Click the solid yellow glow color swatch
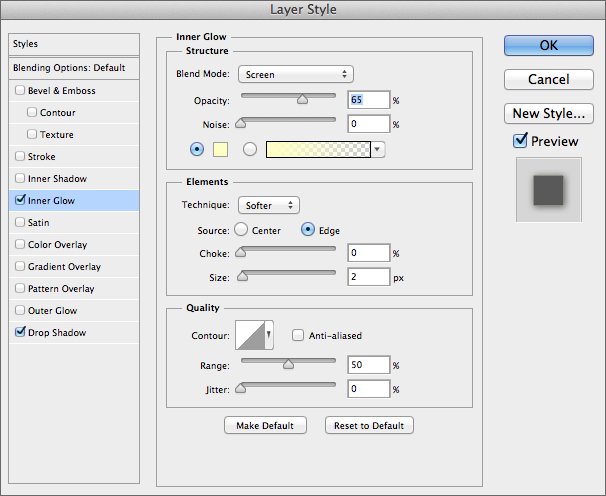Screen dimensions: 606x496 [x=222, y=149]
